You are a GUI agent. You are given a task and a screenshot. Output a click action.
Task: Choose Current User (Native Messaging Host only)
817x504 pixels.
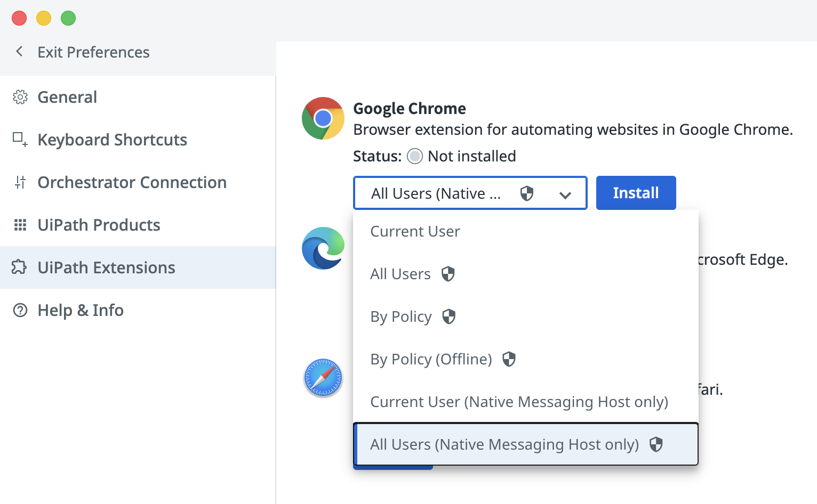pyautogui.click(x=526, y=402)
